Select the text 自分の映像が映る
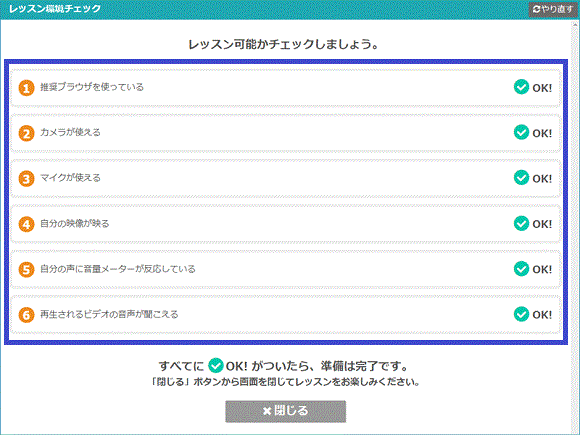580x435 pixels. [75, 223]
